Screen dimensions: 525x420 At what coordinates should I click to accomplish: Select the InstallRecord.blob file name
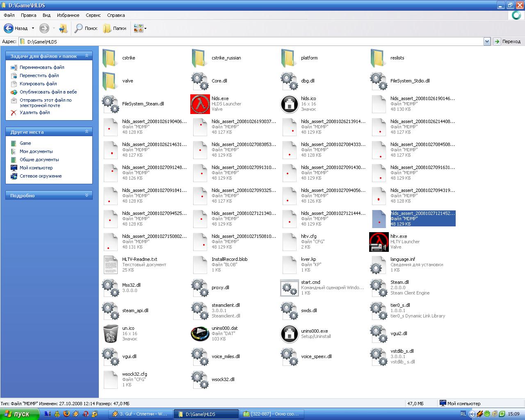[x=229, y=259]
